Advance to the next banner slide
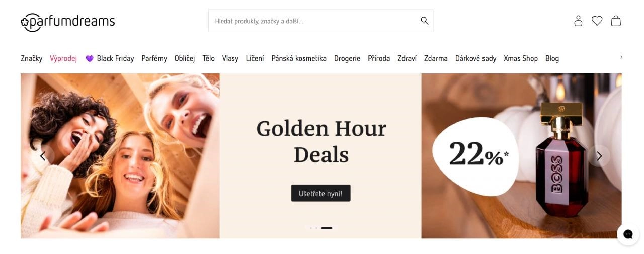 click(599, 156)
